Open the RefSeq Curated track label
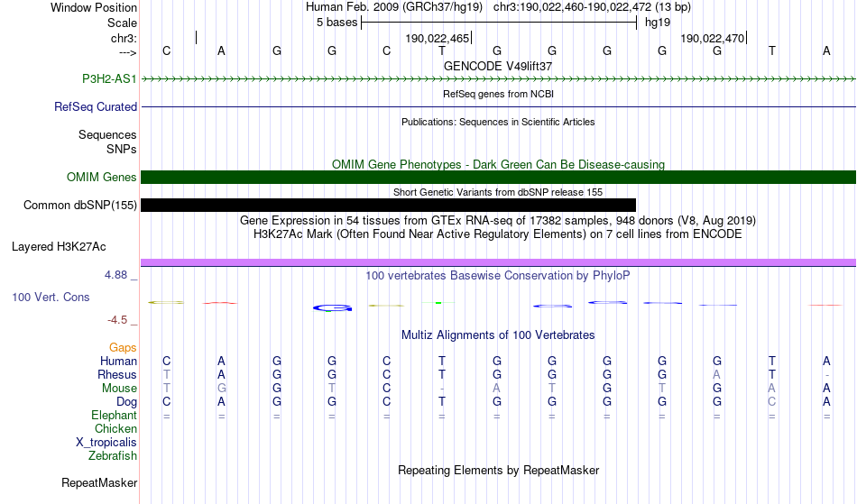Image resolution: width=857 pixels, height=504 pixels. [95, 106]
